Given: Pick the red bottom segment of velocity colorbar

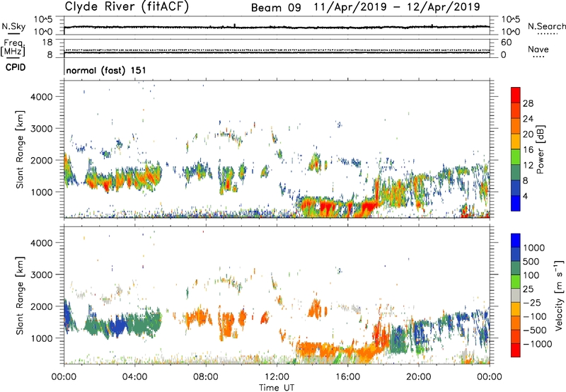Looking at the screenshot, I should (516, 350).
